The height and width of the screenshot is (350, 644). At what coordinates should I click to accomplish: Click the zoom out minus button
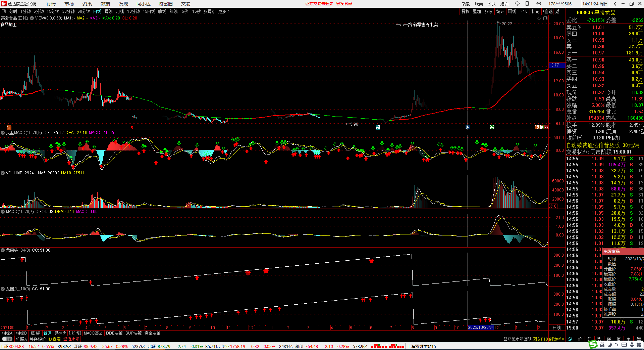tap(561, 333)
